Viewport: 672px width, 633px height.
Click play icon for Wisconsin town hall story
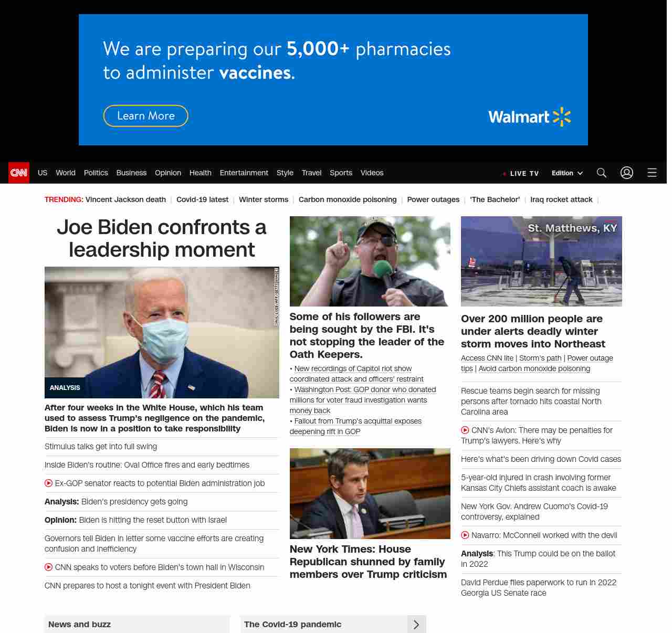pyautogui.click(x=49, y=567)
